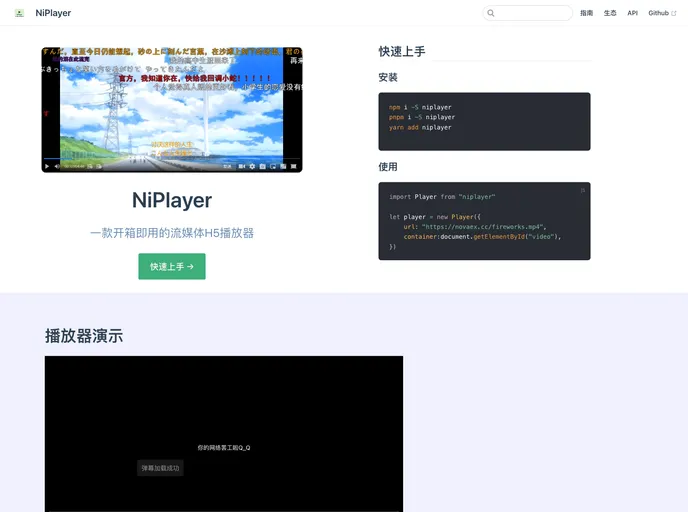
Task: Click the url fireworks.mp4 code line
Action: 475,227
